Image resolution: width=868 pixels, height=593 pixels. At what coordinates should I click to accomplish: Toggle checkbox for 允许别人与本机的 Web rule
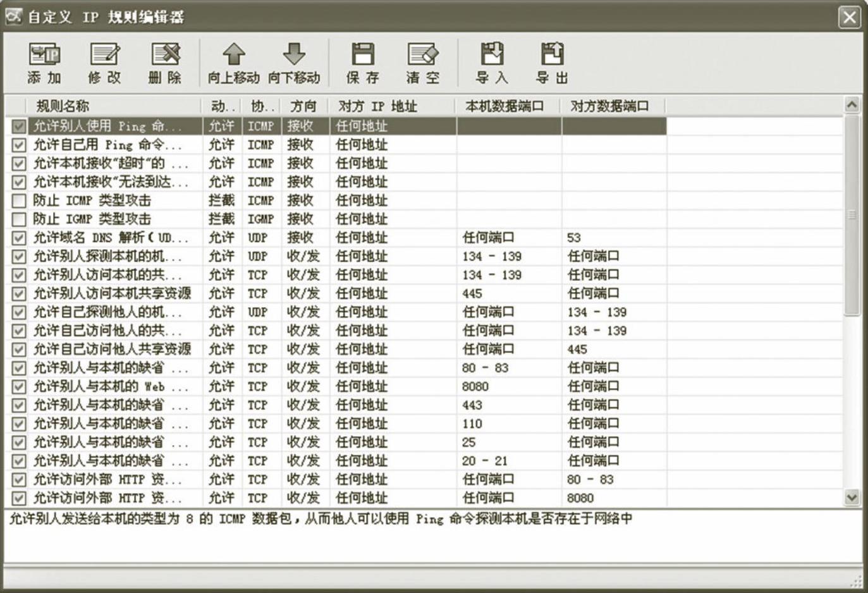[x=19, y=386]
